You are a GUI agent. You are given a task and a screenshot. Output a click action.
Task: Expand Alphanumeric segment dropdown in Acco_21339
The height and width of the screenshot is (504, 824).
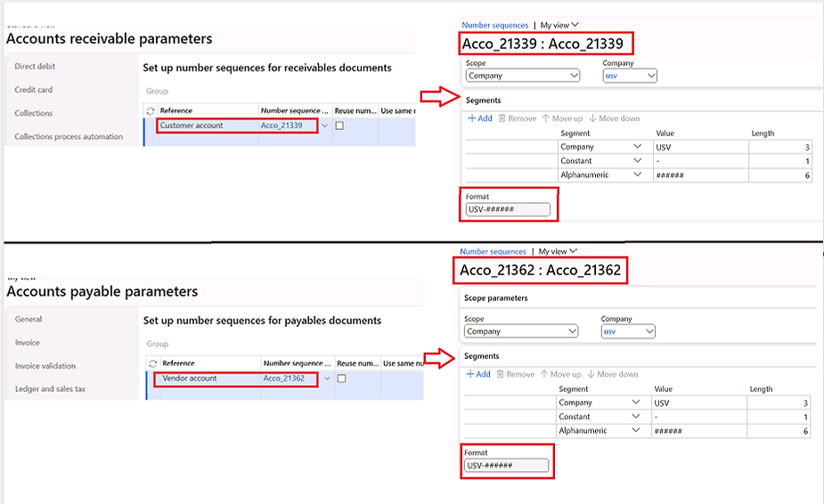[637, 175]
